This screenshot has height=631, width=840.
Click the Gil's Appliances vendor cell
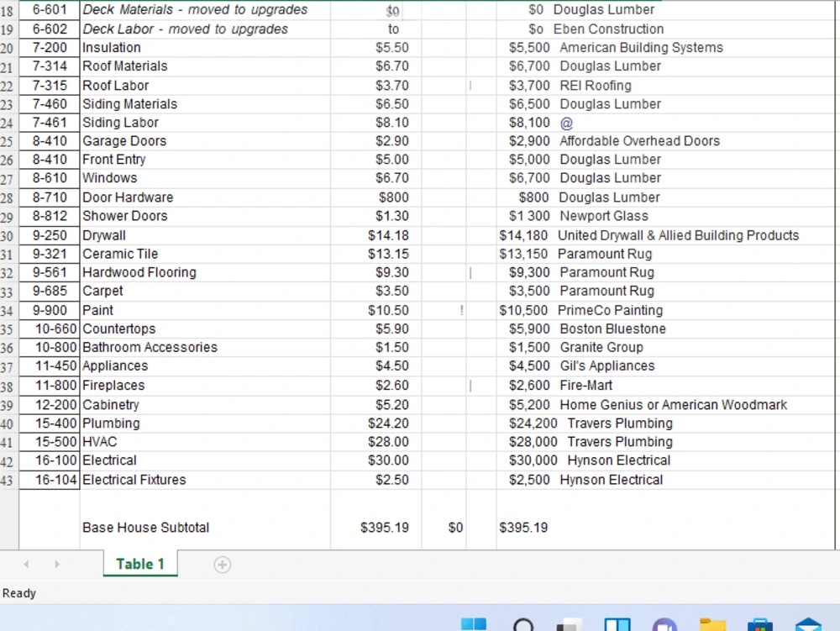607,366
